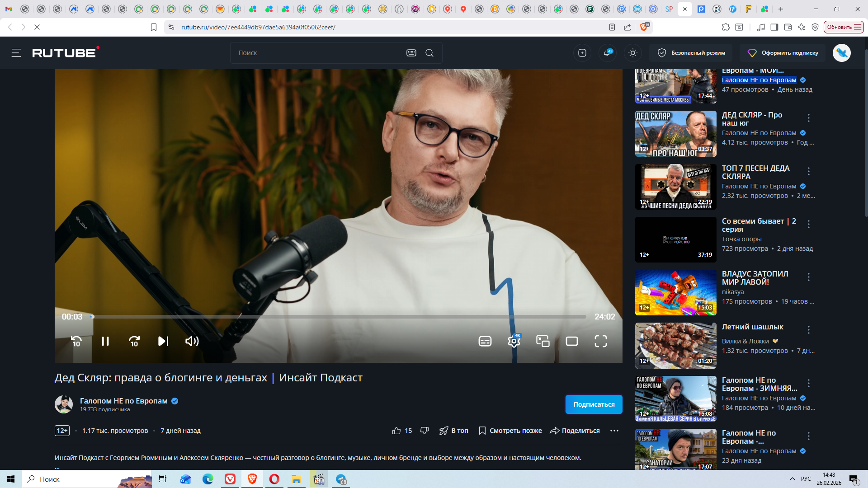Screen dimensions: 868x488
Task: Play next video
Action: [x=163, y=341]
